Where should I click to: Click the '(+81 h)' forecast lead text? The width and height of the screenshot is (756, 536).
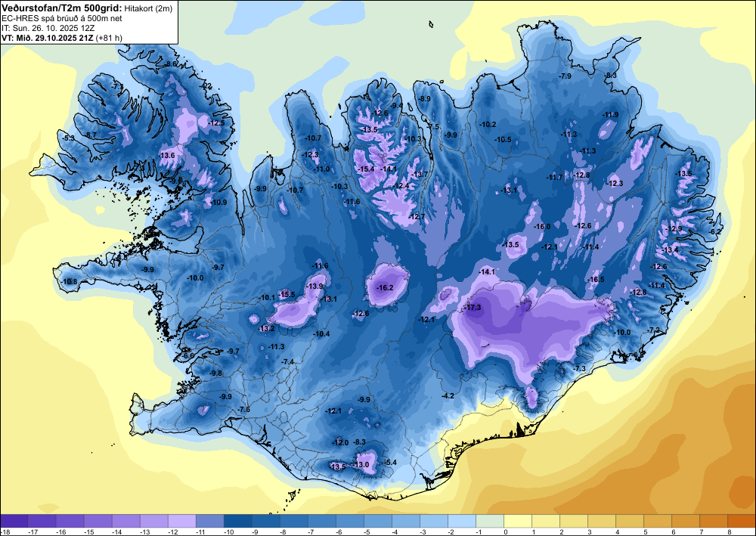click(109, 38)
